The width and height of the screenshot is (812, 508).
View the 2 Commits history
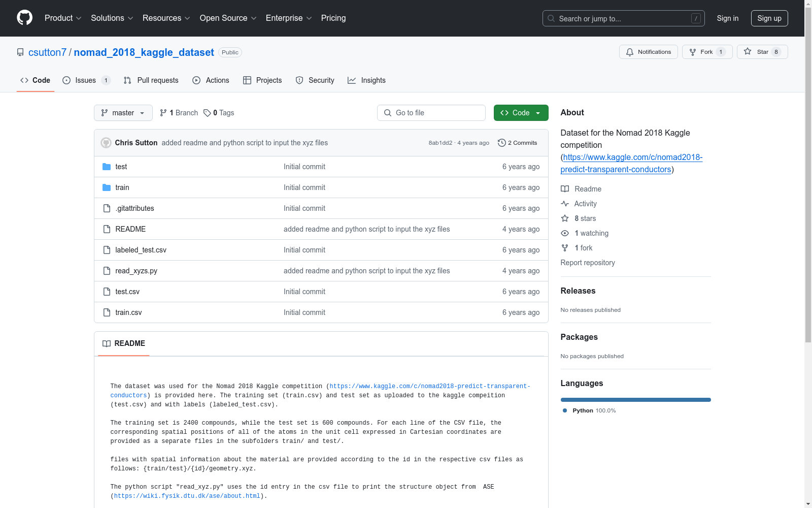tap(518, 143)
